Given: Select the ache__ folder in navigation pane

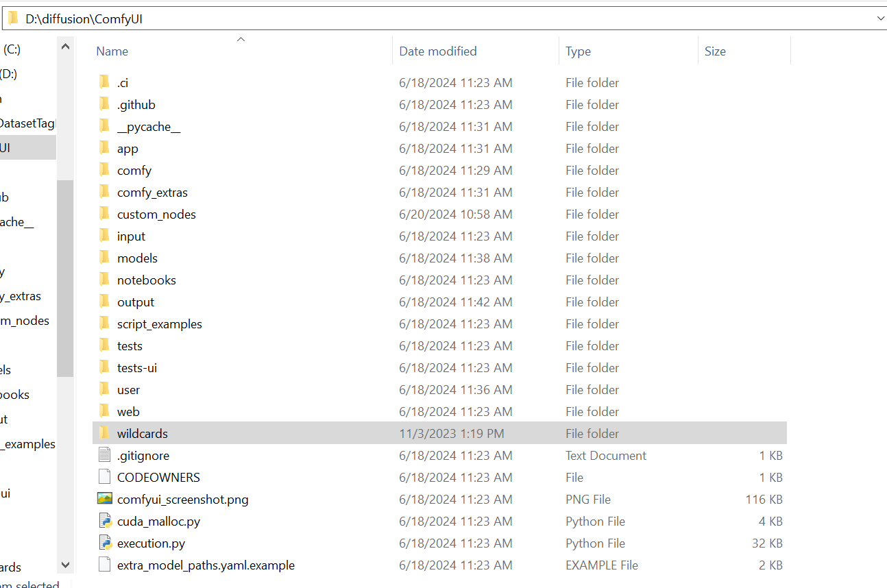Looking at the screenshot, I should point(16,222).
